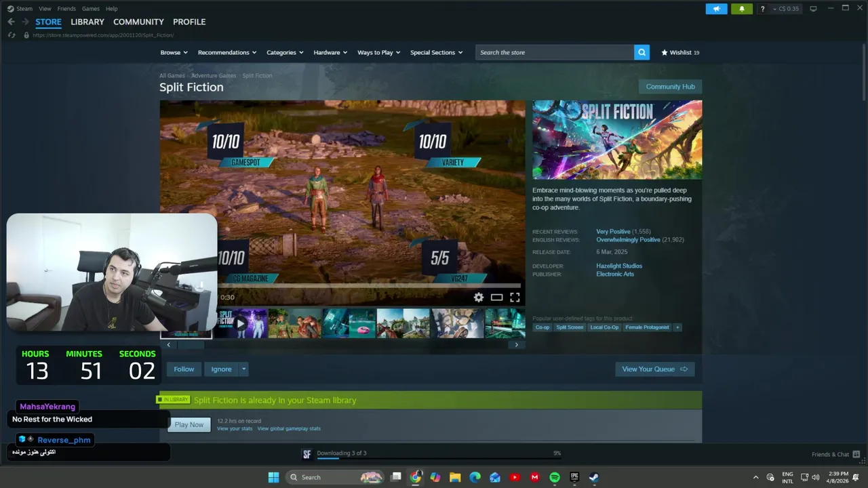Expand Ways to Play dropdown
The width and height of the screenshot is (868, 488).
click(x=378, y=52)
